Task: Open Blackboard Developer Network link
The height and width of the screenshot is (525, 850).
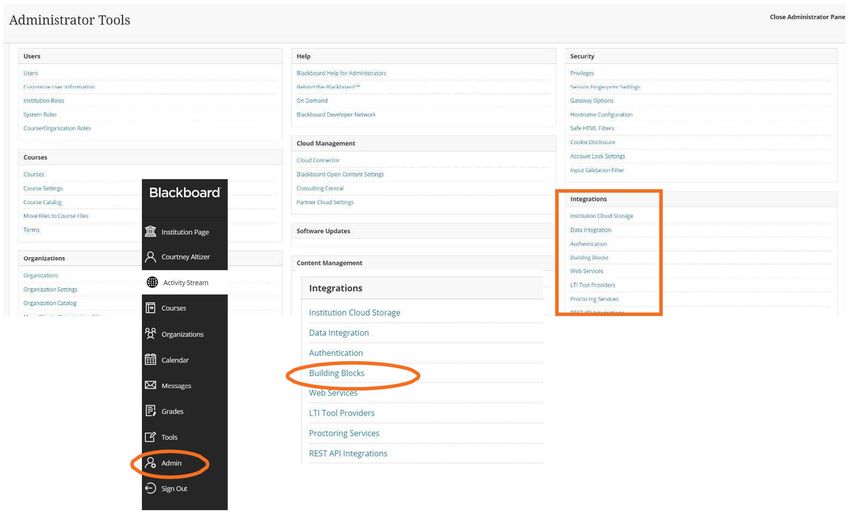Action: point(336,114)
